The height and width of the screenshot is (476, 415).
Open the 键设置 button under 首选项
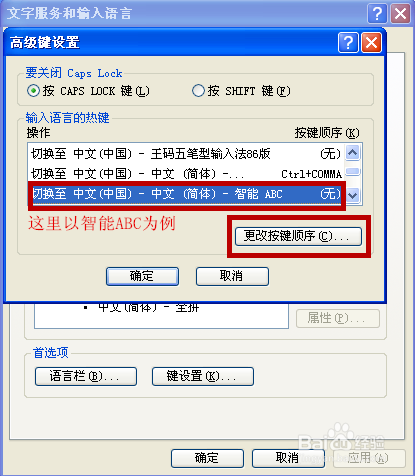tap(203, 376)
